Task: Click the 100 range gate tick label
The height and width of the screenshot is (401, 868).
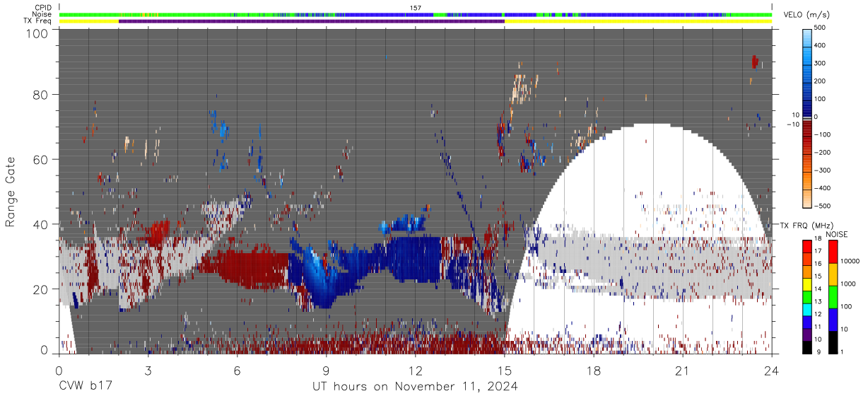Action: (x=37, y=33)
